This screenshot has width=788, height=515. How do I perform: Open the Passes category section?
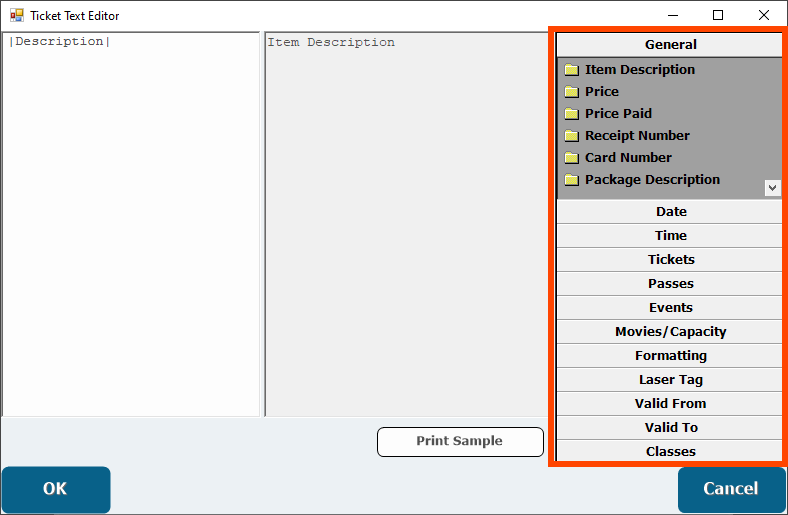[x=670, y=284]
